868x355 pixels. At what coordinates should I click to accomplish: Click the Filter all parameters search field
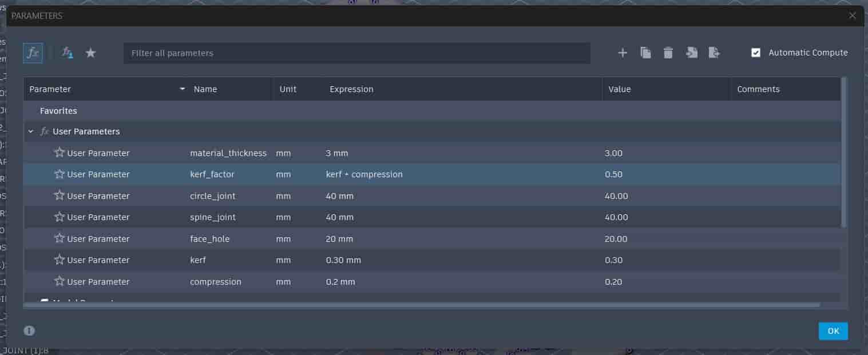click(x=357, y=53)
